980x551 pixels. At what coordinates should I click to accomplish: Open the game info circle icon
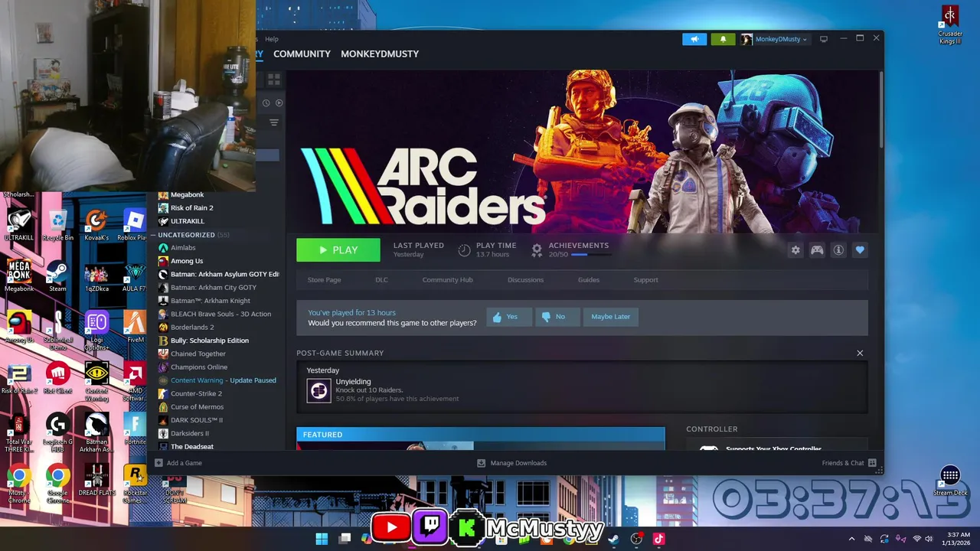coord(838,250)
